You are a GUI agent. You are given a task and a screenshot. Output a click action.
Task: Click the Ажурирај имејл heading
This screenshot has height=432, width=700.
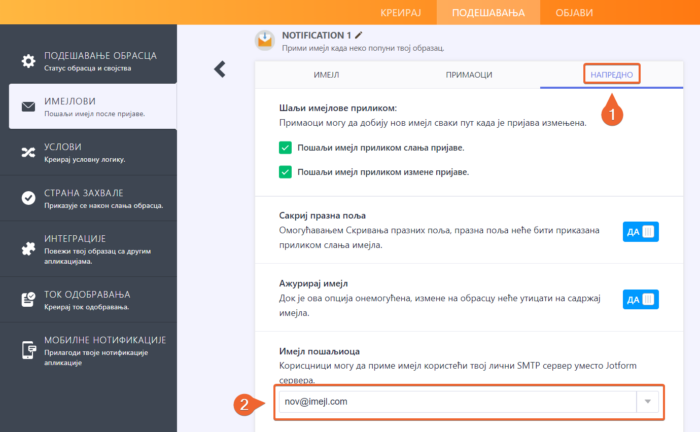coord(313,283)
